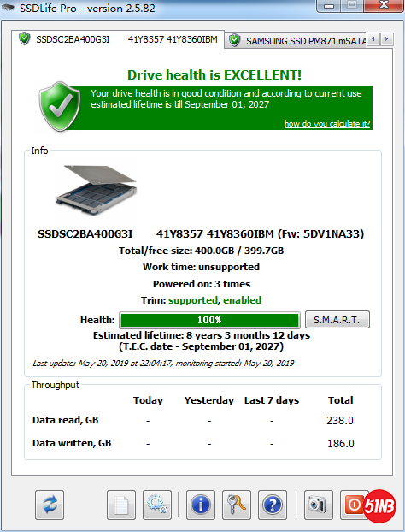Click the 'Data written, GB' row label
The width and height of the screenshot is (405, 532).
click(72, 443)
